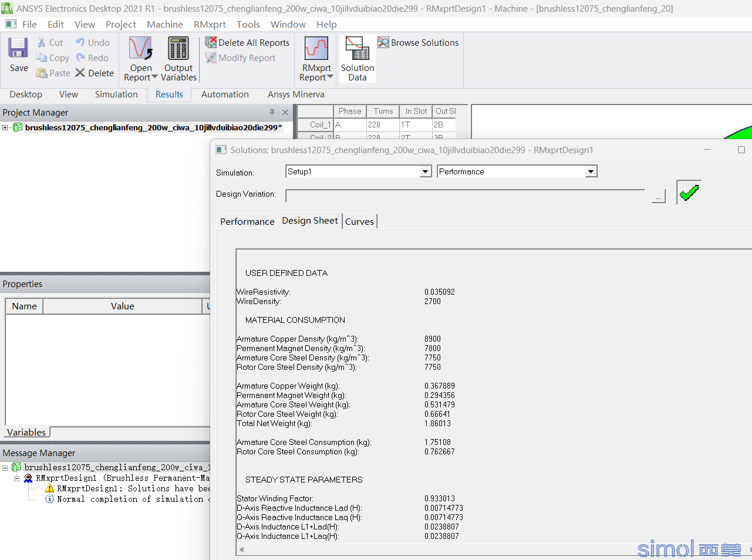Click the Undo arrow icon

click(80, 42)
